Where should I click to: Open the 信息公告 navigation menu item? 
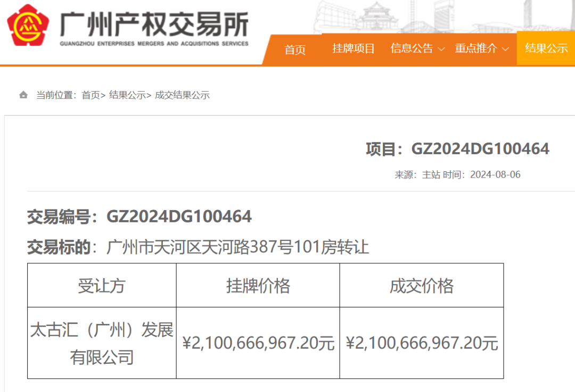coord(412,48)
